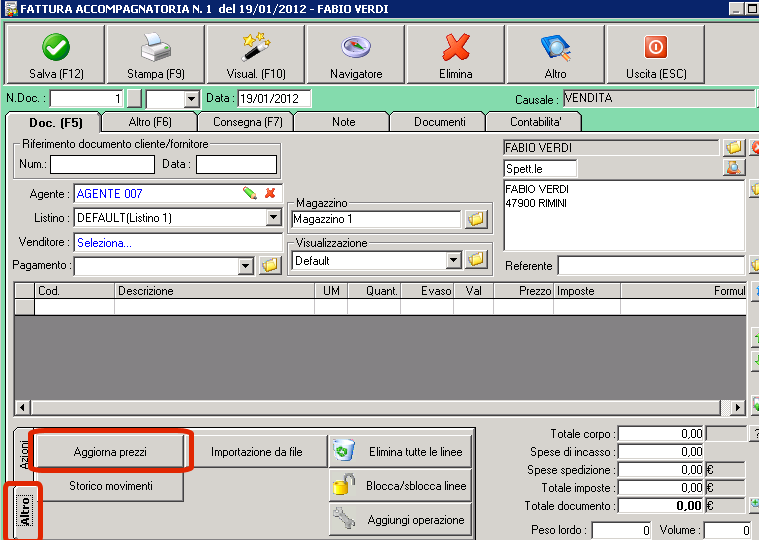The image size is (759, 540).
Task: Click the small button beside N.Doc. number
Action: click(134, 99)
